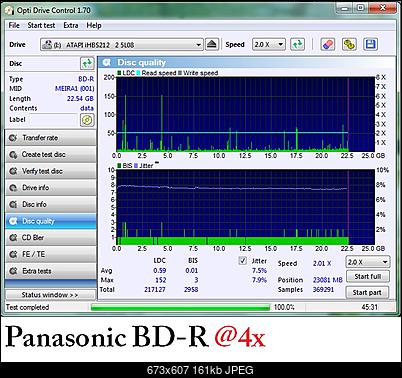Click the Speed value 2.01 X

tap(322, 263)
